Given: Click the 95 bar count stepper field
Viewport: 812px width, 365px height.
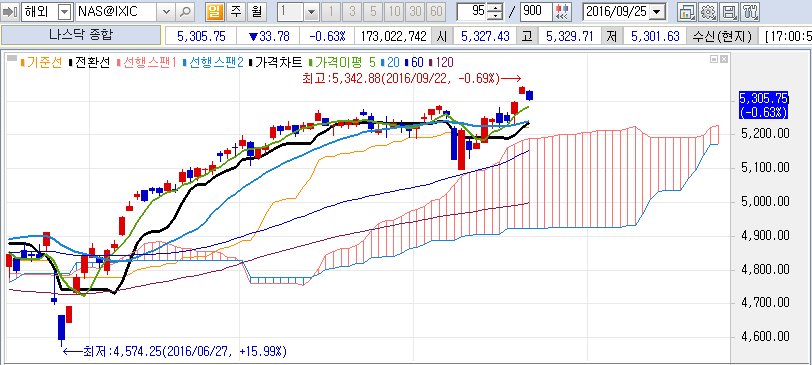Looking at the screenshot, I should (472, 11).
